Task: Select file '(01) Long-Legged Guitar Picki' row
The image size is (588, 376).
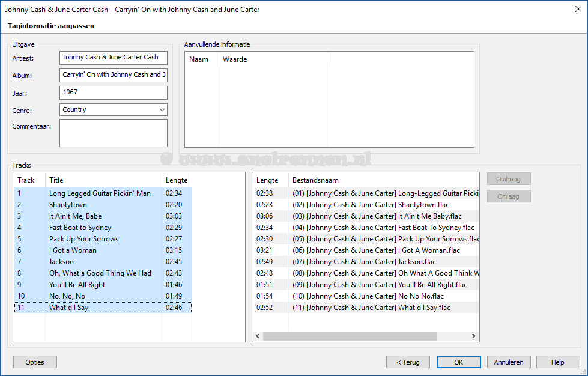Action: 366,193
